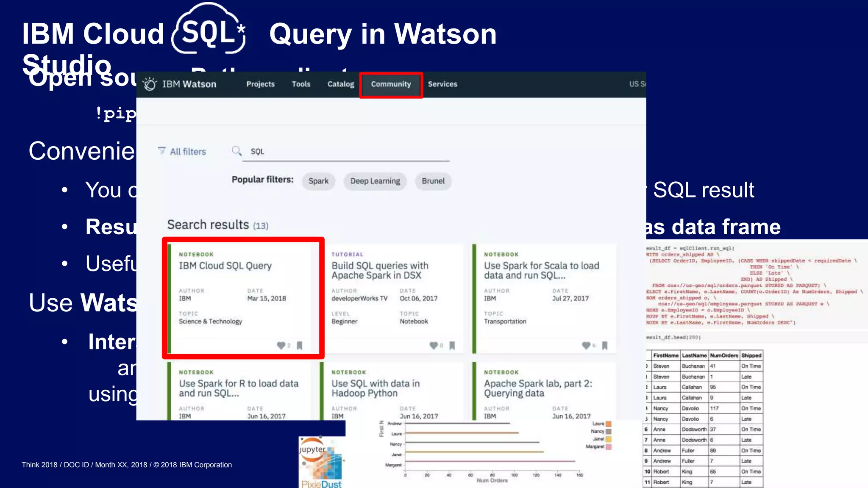The height and width of the screenshot is (488, 868).
Task: Click the LastName column header
Action: click(694, 355)
